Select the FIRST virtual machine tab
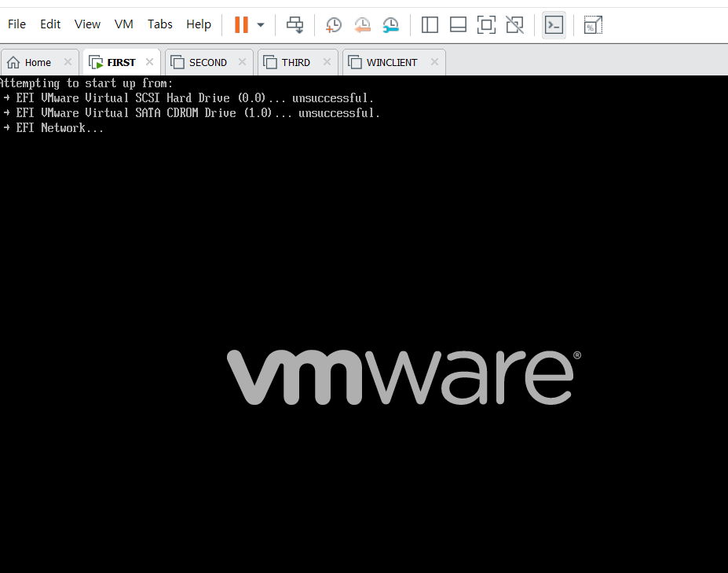 coord(122,62)
